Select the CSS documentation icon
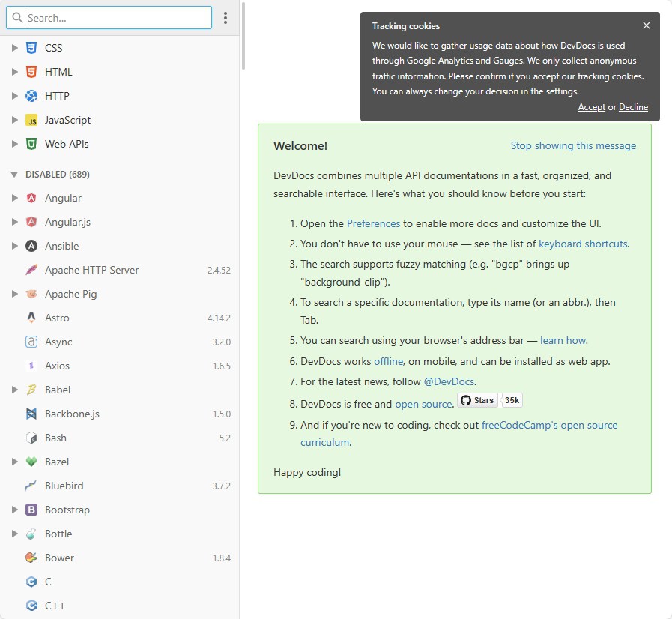672x619 pixels. tap(30, 48)
